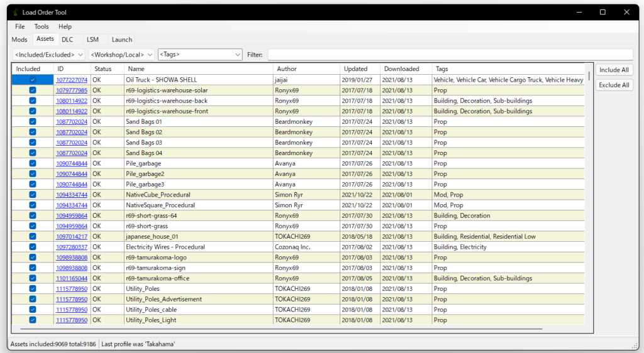Click workshop ID link 1101165044
The height and width of the screenshot is (353, 644).
point(71,278)
